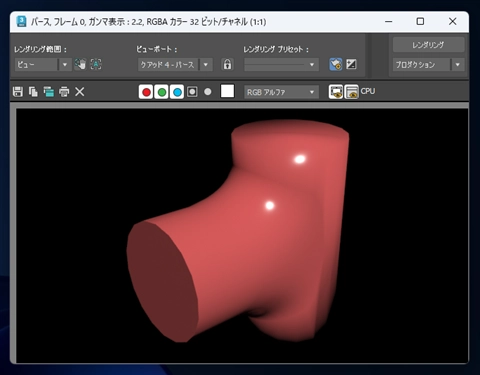The height and width of the screenshot is (375, 480).
Task: Click the Render Setup icon
Action: pyautogui.click(x=336, y=64)
